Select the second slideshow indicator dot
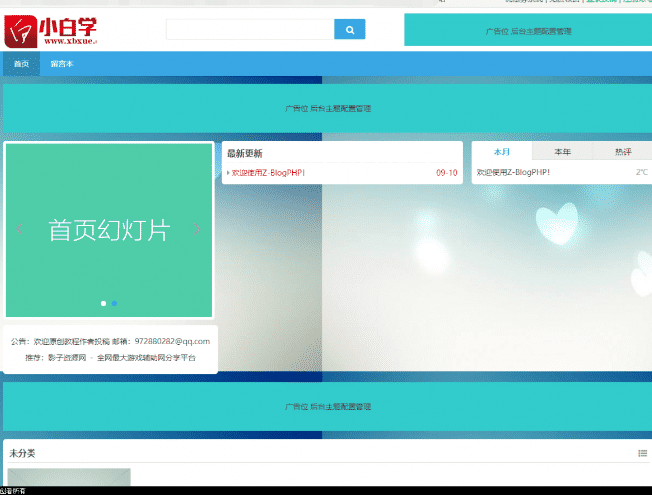Viewport: 652px width, 495px height. pos(114,303)
